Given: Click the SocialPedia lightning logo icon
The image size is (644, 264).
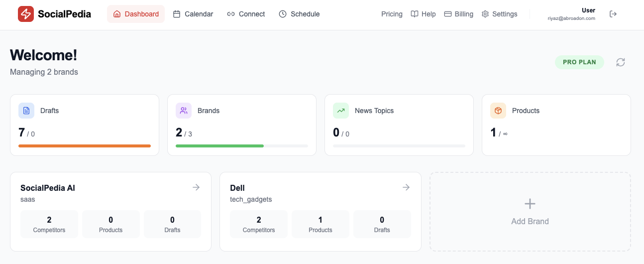Looking at the screenshot, I should coord(26,14).
